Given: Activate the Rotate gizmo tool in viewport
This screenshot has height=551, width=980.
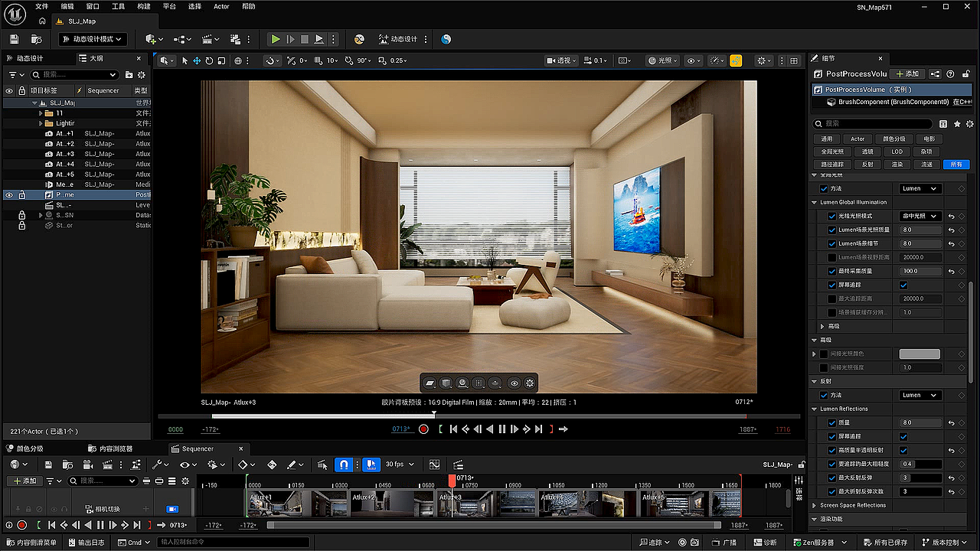Looking at the screenshot, I should pyautogui.click(x=209, y=60).
